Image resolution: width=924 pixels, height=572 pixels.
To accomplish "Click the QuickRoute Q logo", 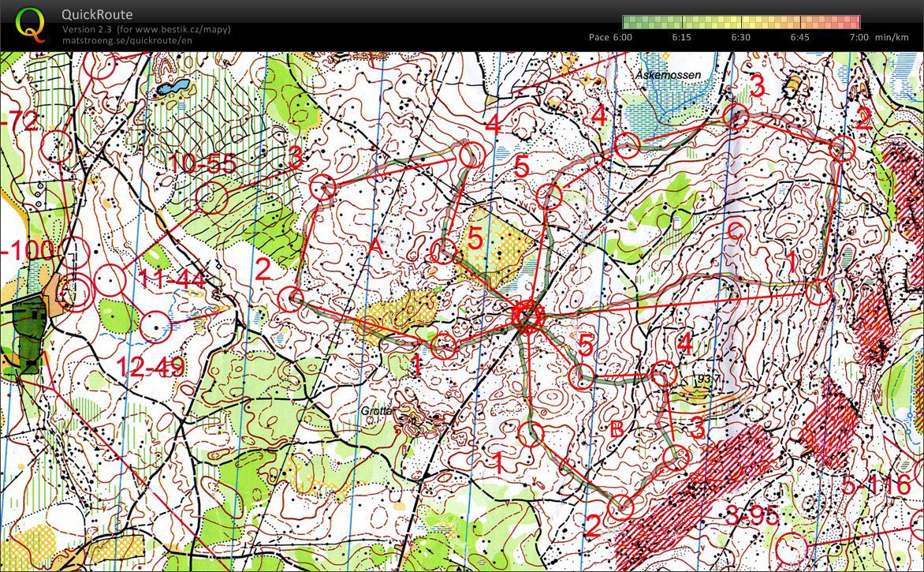I will tap(30, 24).
